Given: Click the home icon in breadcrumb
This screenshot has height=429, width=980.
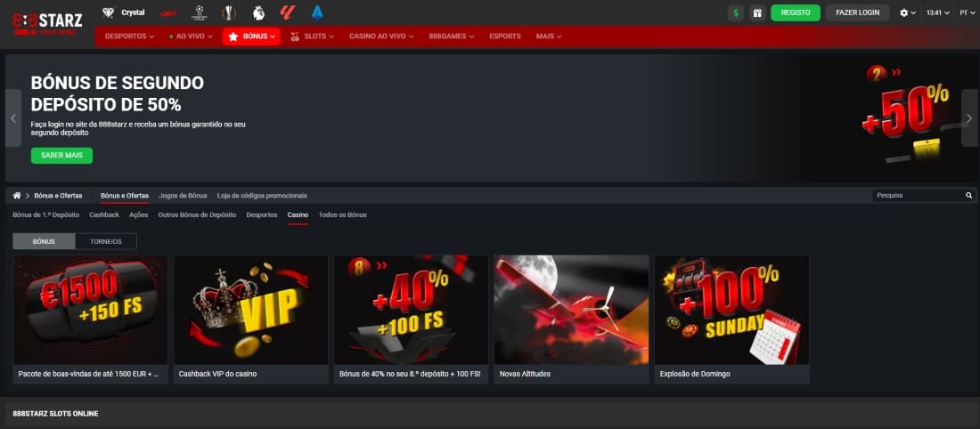Looking at the screenshot, I should pyautogui.click(x=17, y=196).
